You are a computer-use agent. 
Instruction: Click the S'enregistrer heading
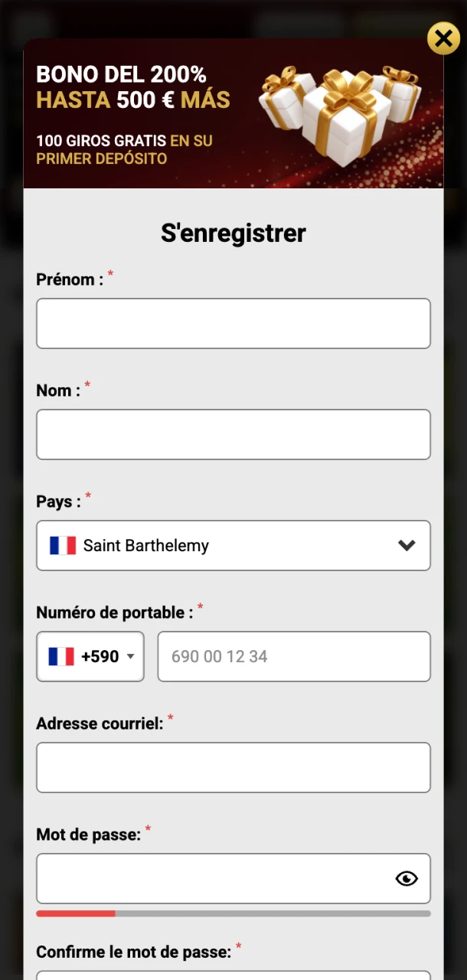[233, 232]
